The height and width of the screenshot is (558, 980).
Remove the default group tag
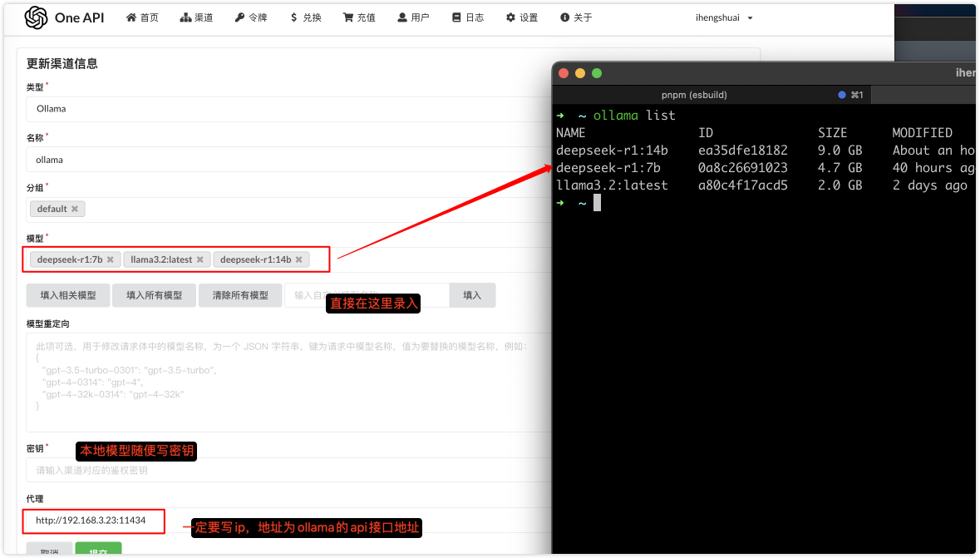click(75, 209)
